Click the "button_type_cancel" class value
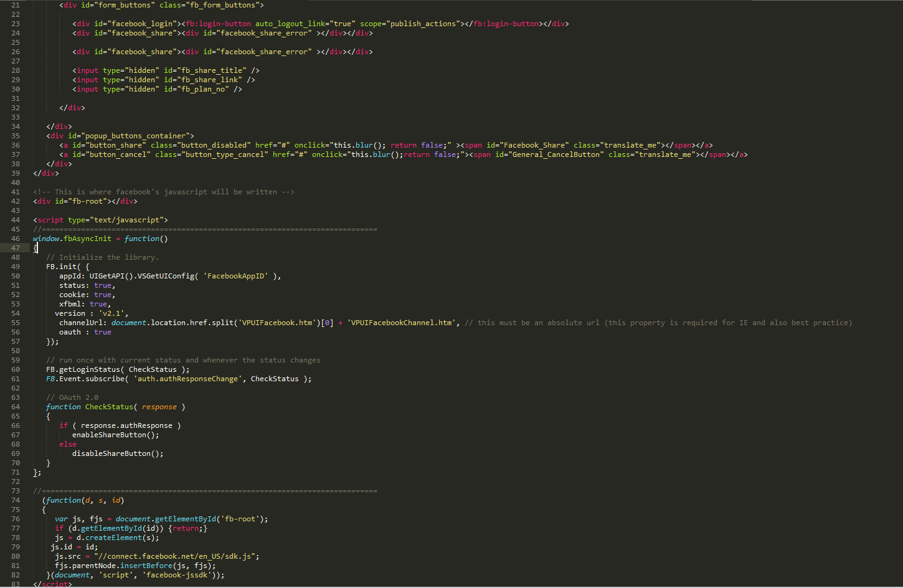Viewport: 903px width, 588px height. (224, 154)
